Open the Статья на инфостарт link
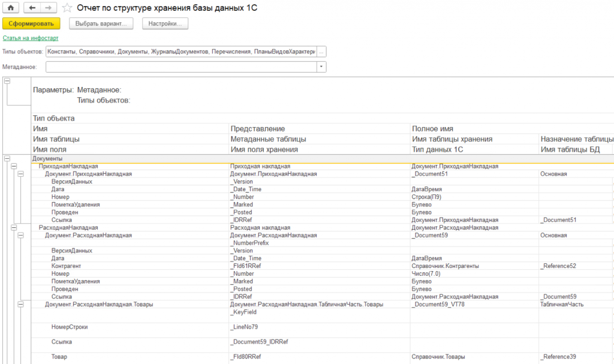 pos(31,38)
